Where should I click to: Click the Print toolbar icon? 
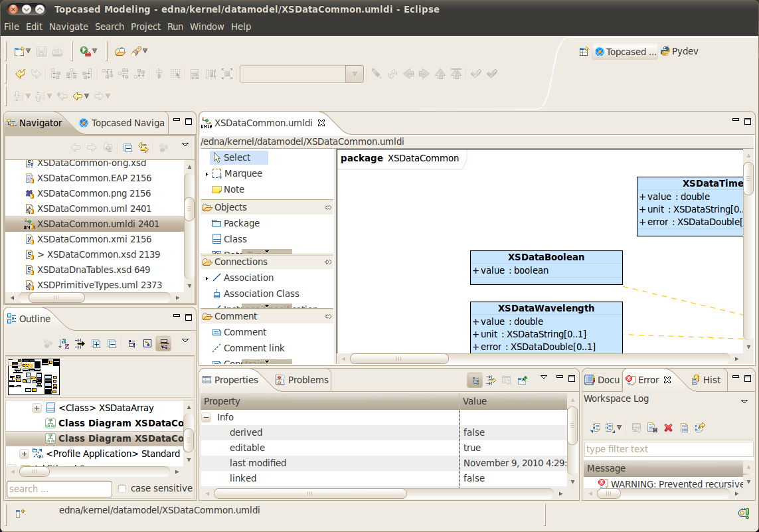pyautogui.click(x=58, y=51)
